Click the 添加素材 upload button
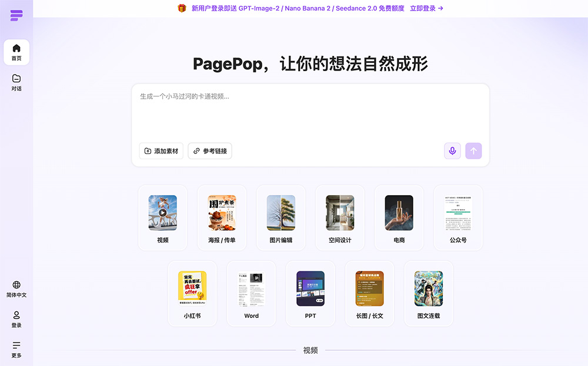This screenshot has height=366, width=588. [161, 151]
